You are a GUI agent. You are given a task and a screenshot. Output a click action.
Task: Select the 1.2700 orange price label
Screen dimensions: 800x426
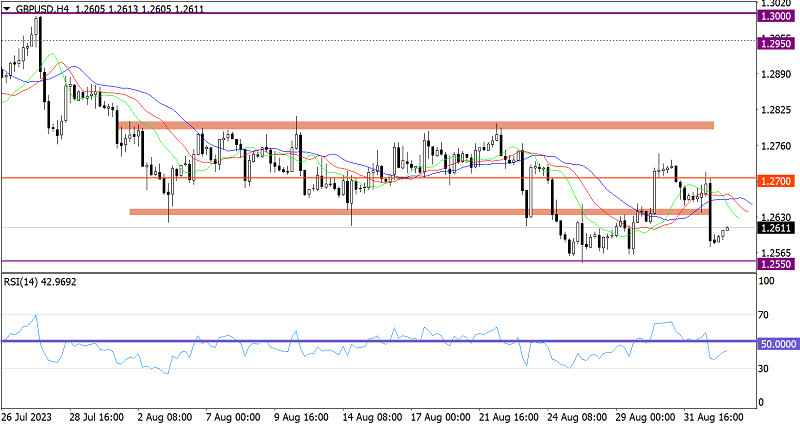tap(776, 181)
